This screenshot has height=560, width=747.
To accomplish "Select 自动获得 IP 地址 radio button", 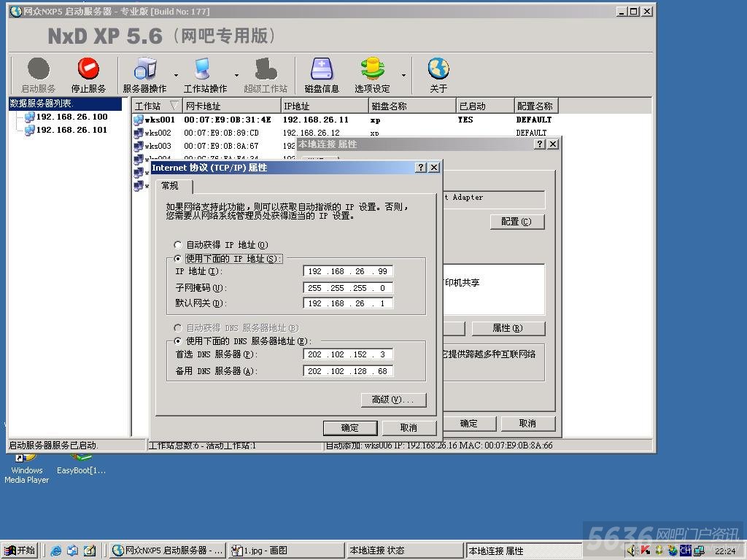I will click(178, 245).
